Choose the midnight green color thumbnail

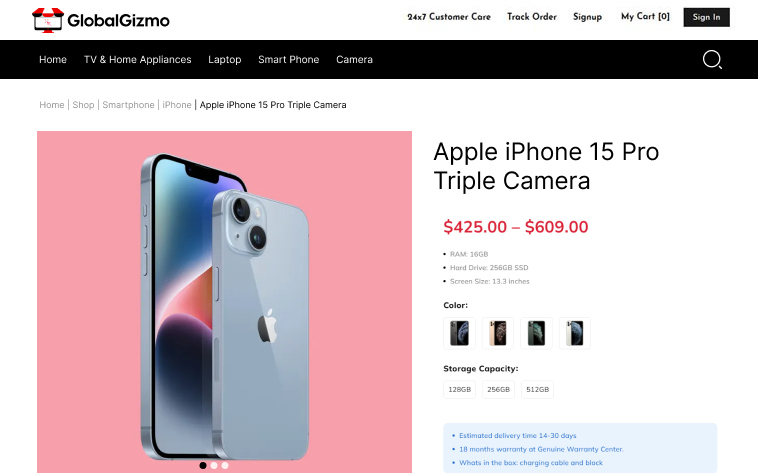point(536,333)
